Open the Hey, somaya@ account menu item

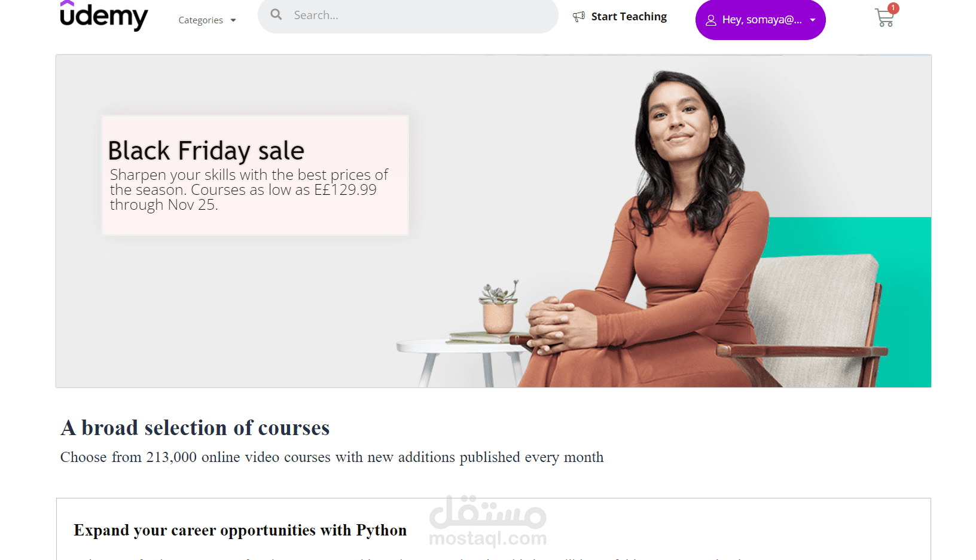(760, 20)
